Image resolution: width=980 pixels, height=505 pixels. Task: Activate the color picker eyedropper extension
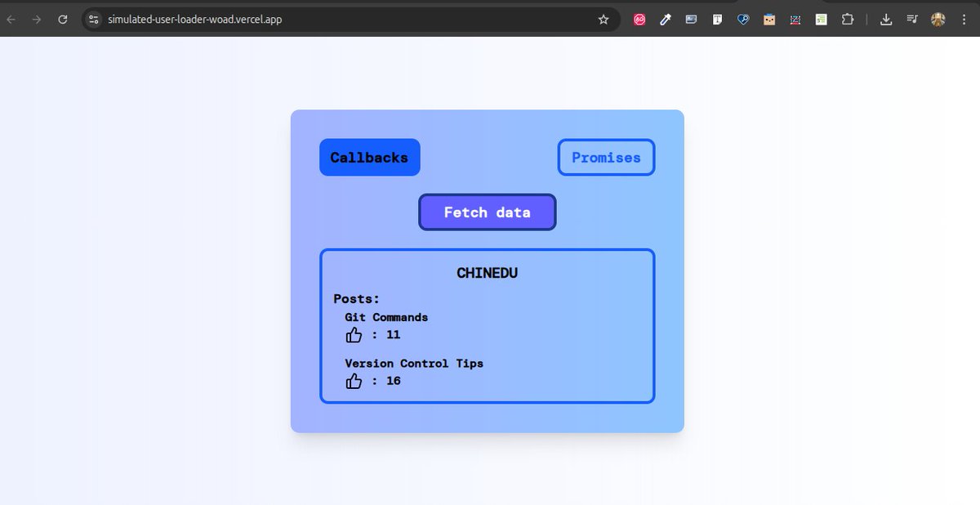[x=665, y=20]
